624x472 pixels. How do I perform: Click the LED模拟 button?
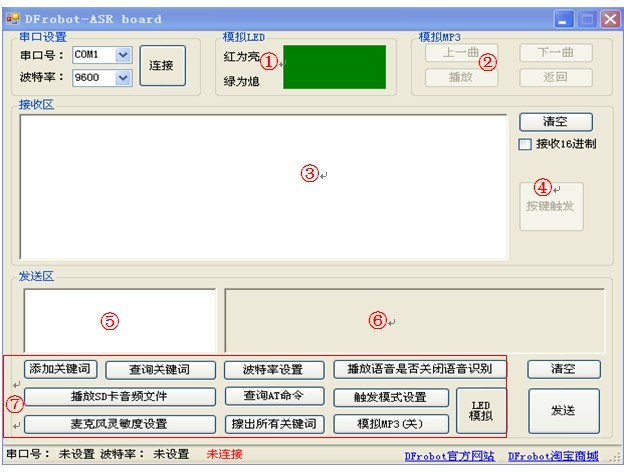tap(481, 411)
